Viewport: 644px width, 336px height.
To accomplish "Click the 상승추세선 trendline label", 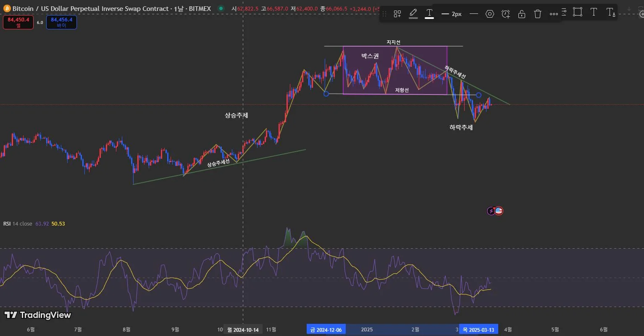I will coord(218,163).
